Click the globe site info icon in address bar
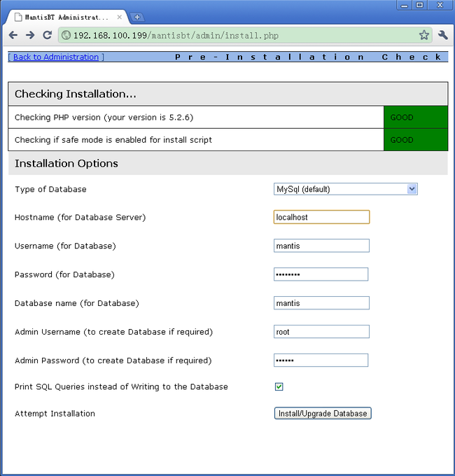Viewport: 455px width, 476px height. point(66,35)
